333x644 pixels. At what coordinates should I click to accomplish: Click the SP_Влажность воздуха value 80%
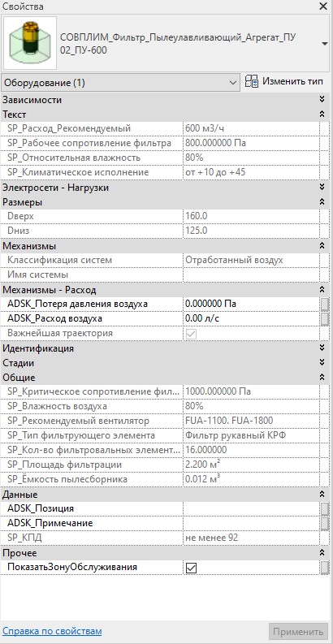194,407
